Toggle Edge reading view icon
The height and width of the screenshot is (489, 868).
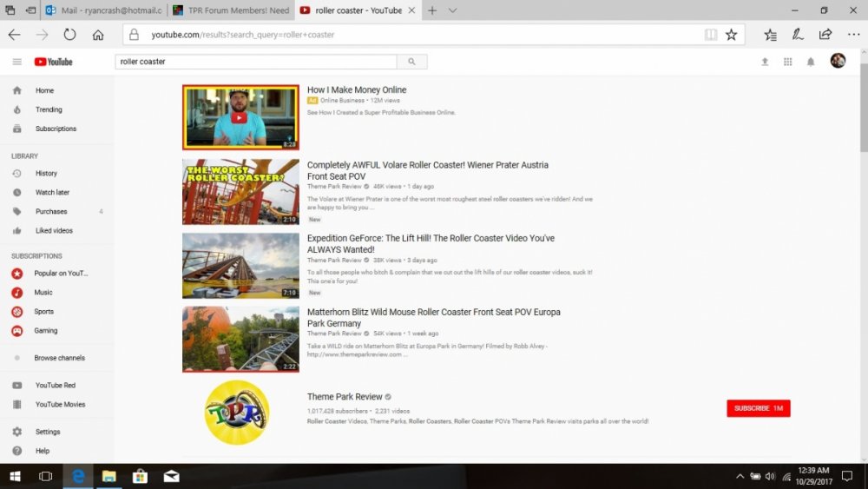711,35
